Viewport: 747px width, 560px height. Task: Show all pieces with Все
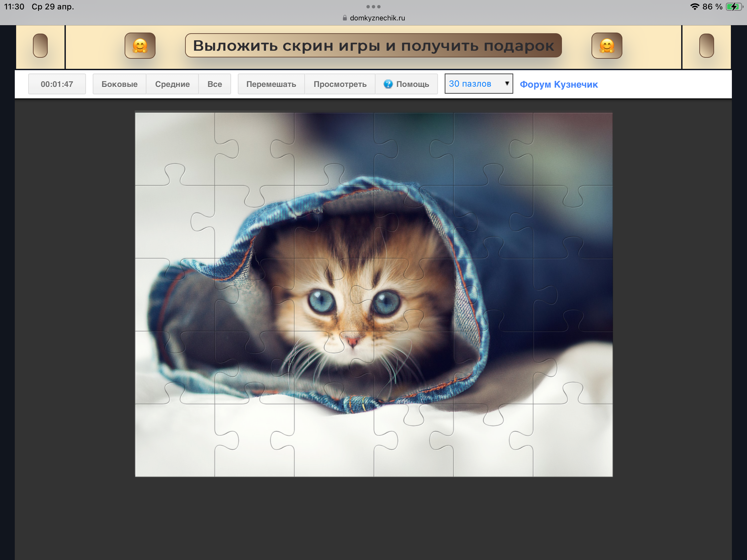[214, 84]
